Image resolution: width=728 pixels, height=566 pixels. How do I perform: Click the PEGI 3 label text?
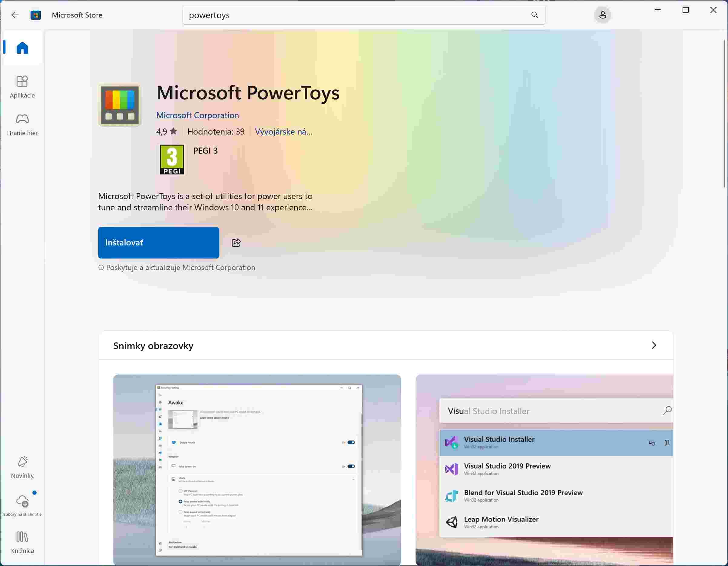205,151
